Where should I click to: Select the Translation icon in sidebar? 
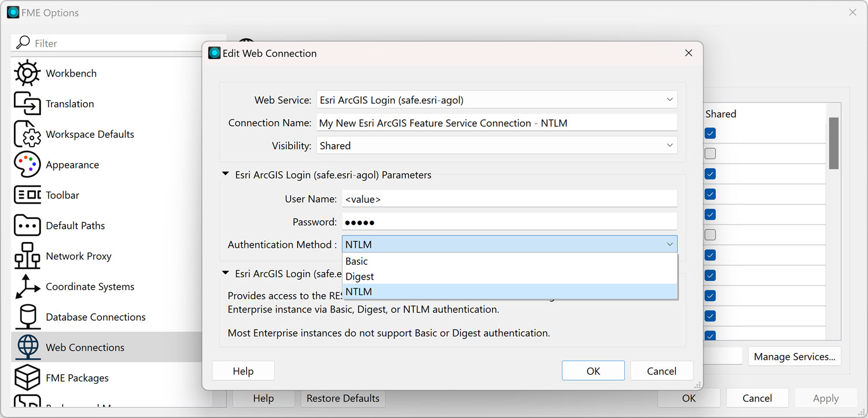[27, 104]
